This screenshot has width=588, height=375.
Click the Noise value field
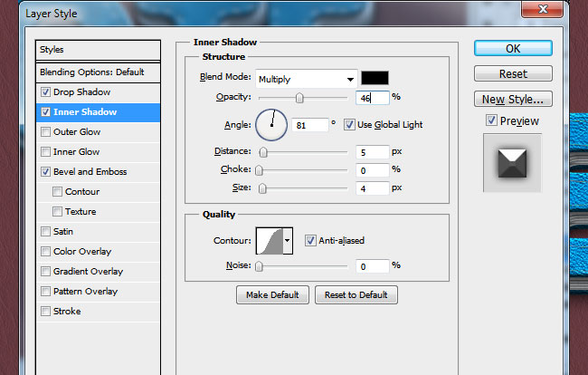[373, 266]
